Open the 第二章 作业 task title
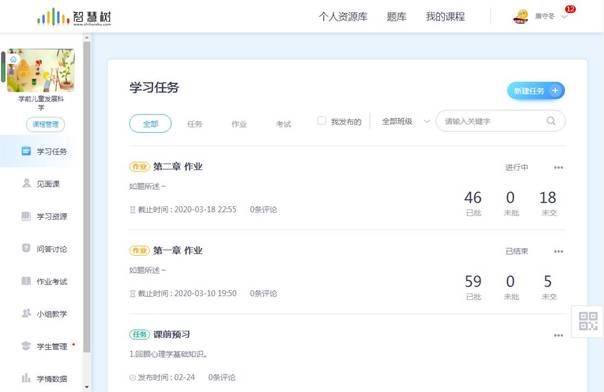 tap(178, 166)
